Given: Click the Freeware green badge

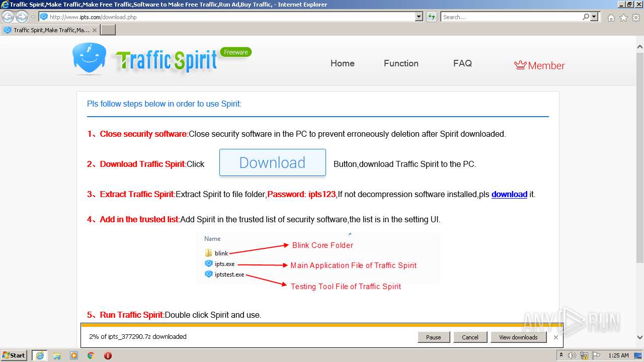Looking at the screenshot, I should click(235, 52).
